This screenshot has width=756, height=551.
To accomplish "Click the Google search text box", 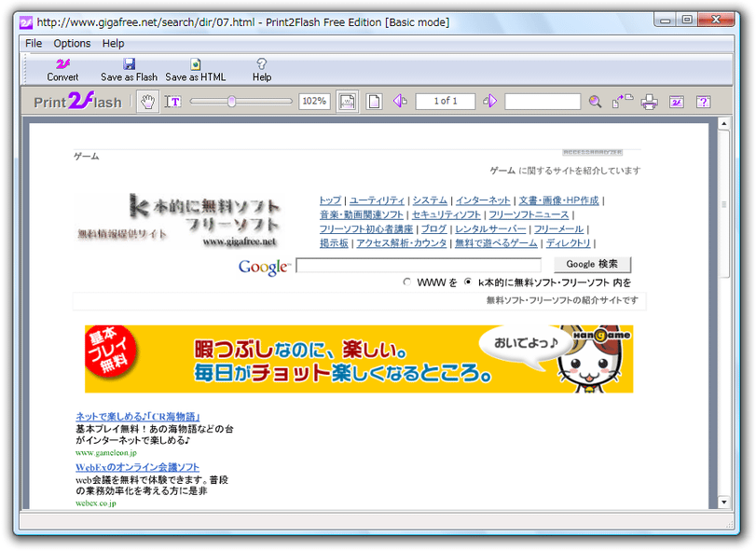I will click(419, 265).
